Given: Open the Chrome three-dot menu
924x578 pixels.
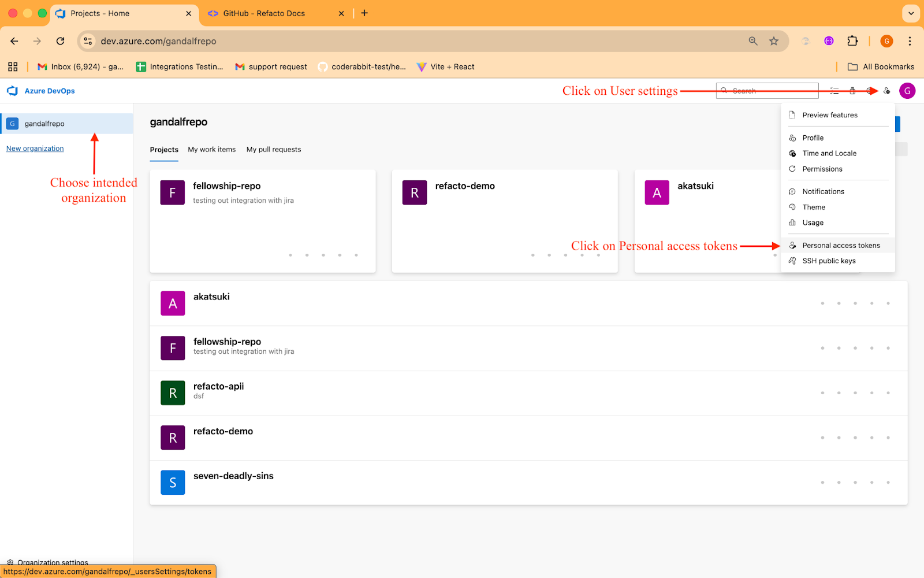Looking at the screenshot, I should pos(910,41).
